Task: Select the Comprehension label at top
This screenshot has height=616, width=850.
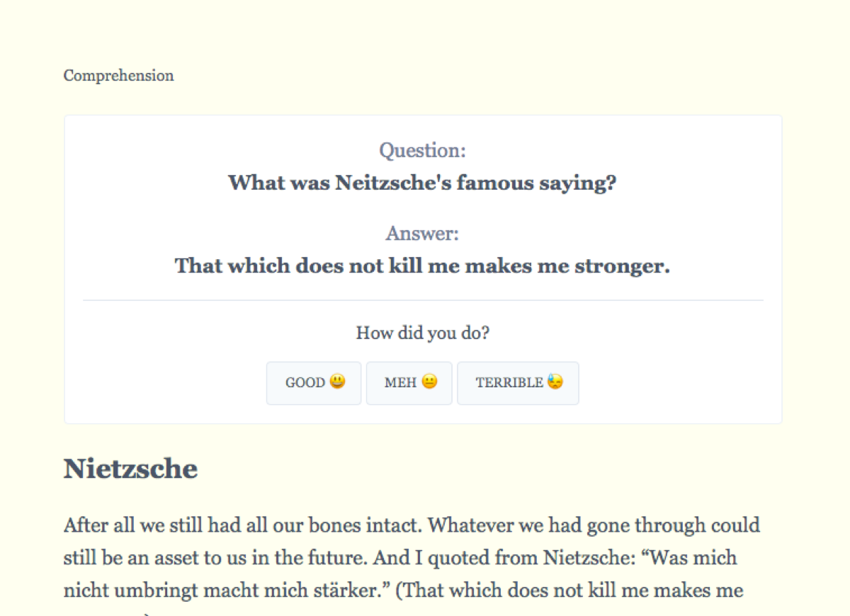Action: (x=119, y=76)
